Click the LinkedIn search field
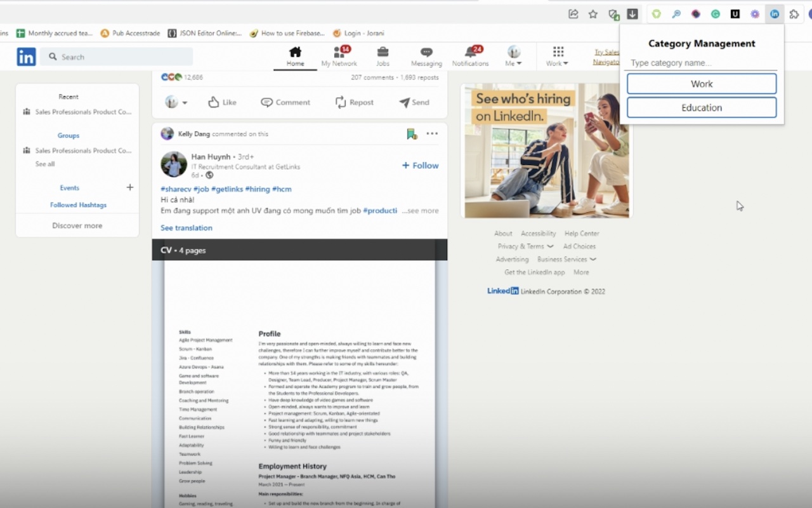This screenshot has width=812, height=508. tap(116, 57)
